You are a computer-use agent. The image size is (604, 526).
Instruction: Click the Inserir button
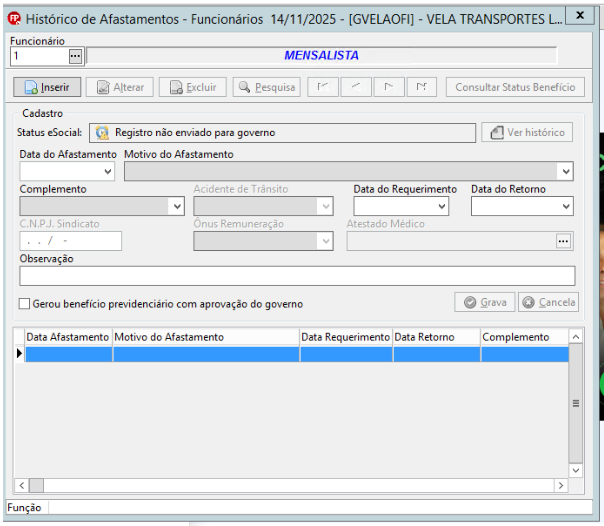(47, 87)
